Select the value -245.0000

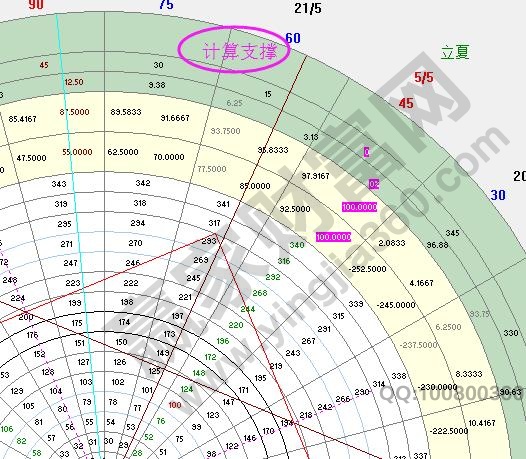[396, 305]
